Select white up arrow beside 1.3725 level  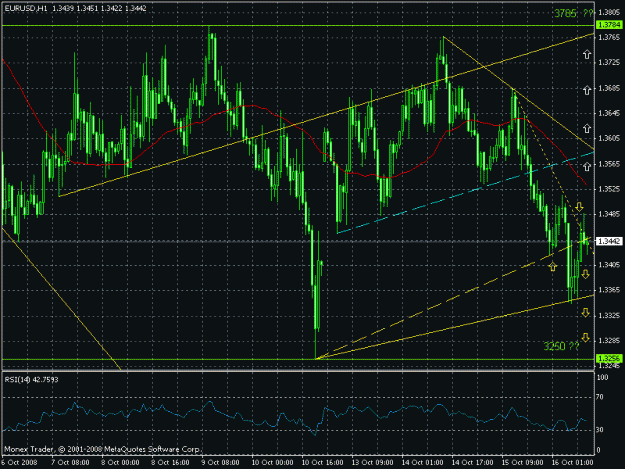pyautogui.click(x=587, y=55)
